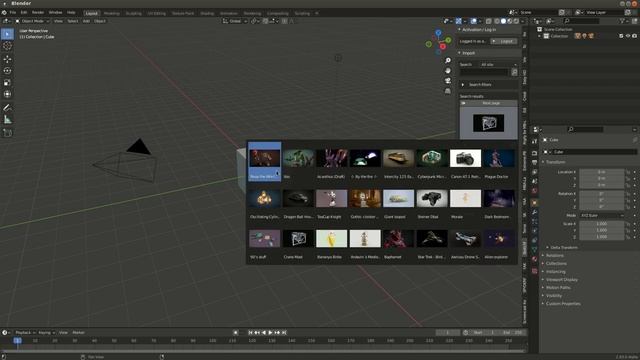Viewport: 640px width, 360px height.
Task: Open the Modifier properties wrench tab
Action: click(x=534, y=212)
